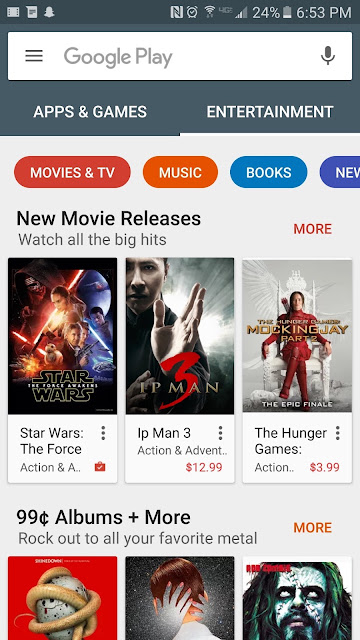This screenshot has width=360, height=640.
Task: Open the blue Books category chip
Action: 269,172
